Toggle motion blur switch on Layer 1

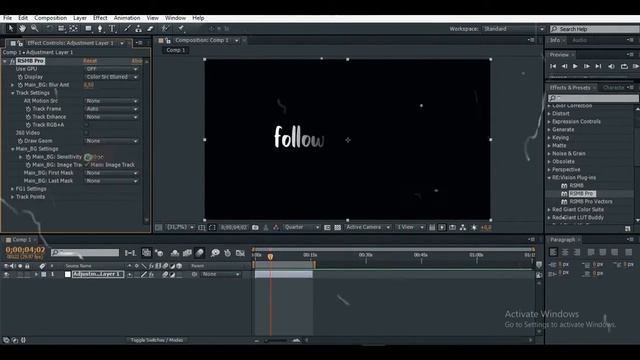pos(165,275)
